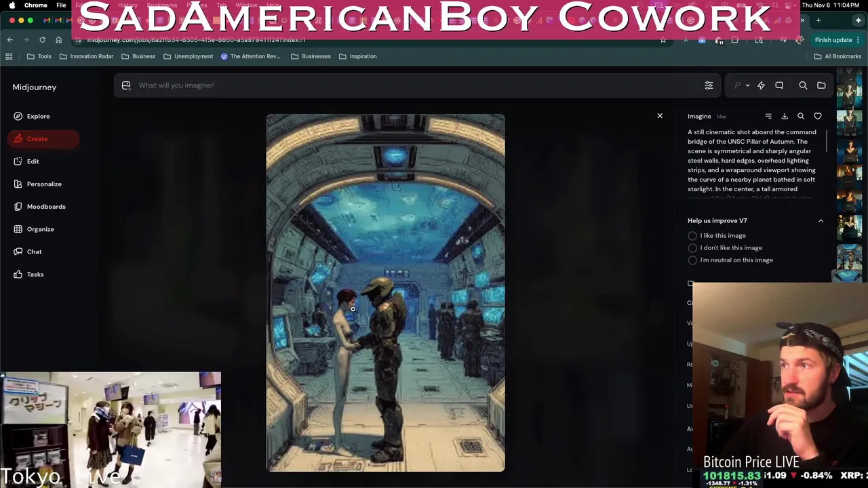This screenshot has height=488, width=868.
Task: Open the Chrome menu in the menu bar
Action: pos(36,5)
